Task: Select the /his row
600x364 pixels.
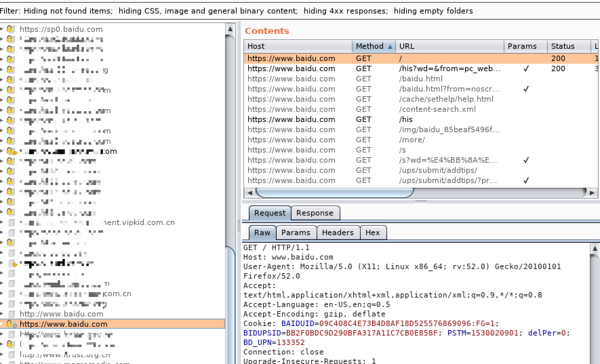Action: tap(421, 119)
